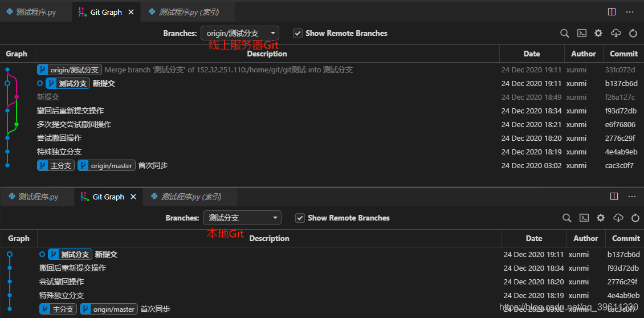Open terminal icon in upper Git Graph panel
The image size is (644, 318).
coord(581,33)
